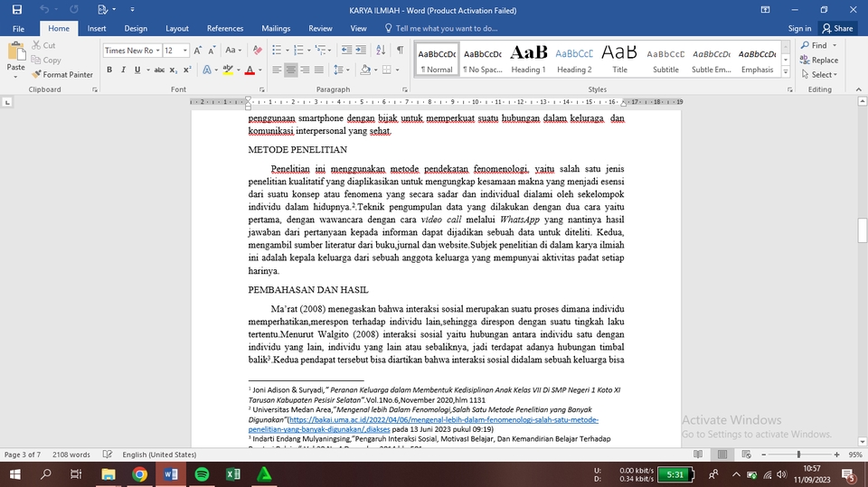Screen dimensions: 868x487
Task: Open Excel from the taskbar
Action: coord(233,474)
